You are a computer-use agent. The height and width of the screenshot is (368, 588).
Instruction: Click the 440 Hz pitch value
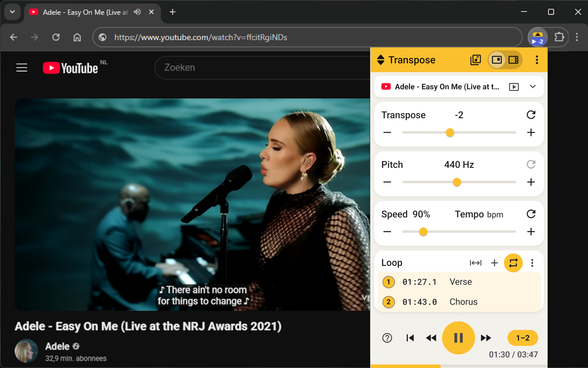tap(459, 165)
